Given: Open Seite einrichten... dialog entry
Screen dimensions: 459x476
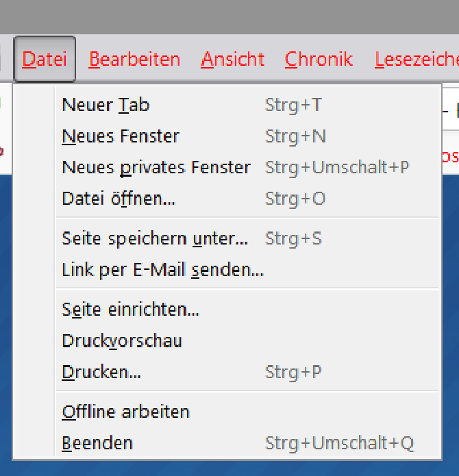Looking at the screenshot, I should [130, 310].
